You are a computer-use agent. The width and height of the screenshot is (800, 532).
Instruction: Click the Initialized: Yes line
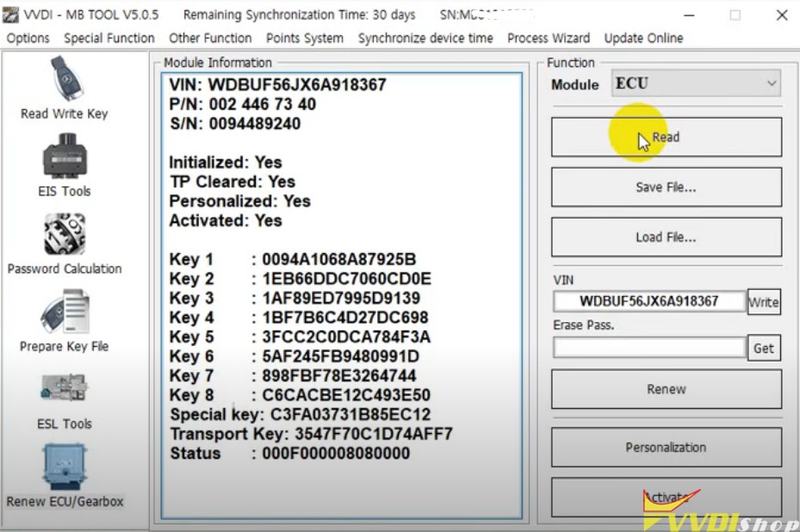click(226, 162)
